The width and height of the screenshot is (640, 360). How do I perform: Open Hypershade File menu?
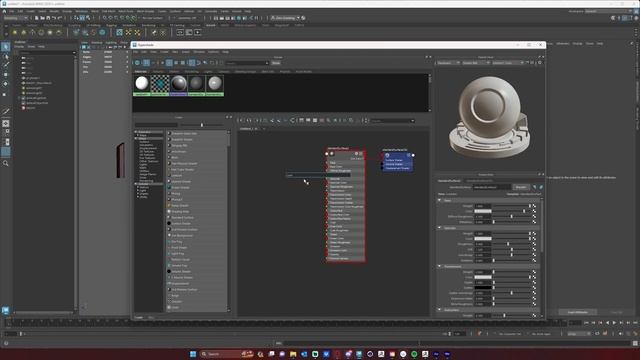(135, 52)
